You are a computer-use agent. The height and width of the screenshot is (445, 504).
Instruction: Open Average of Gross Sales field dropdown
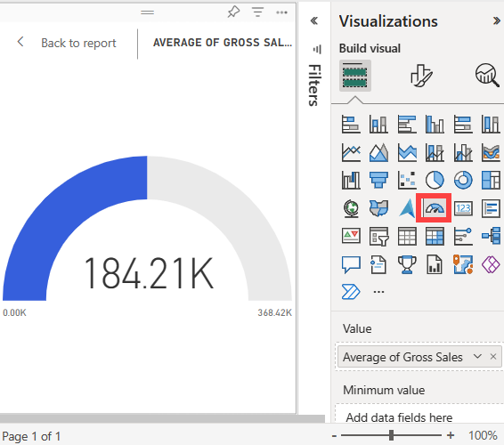tap(477, 356)
